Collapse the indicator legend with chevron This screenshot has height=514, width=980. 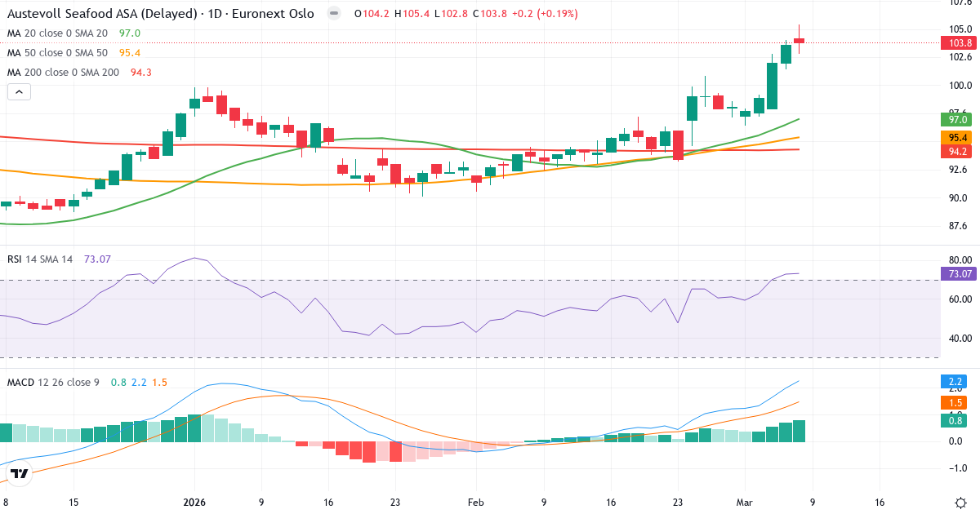coord(20,92)
